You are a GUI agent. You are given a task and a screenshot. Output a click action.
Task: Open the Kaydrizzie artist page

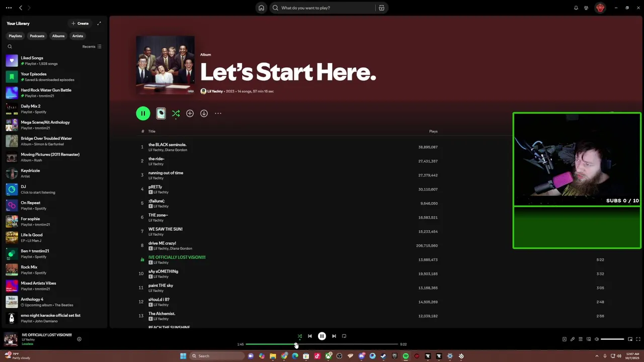[x=53, y=173]
